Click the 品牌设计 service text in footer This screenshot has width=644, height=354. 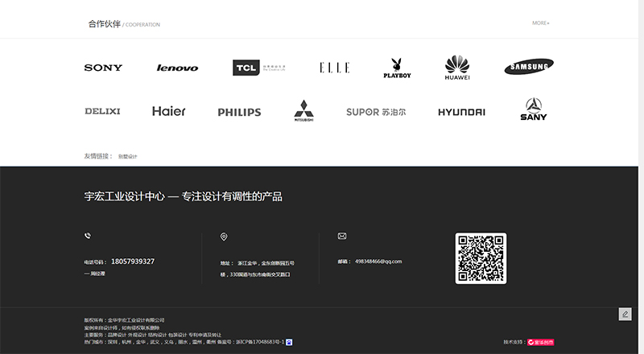pyautogui.click(x=117, y=335)
